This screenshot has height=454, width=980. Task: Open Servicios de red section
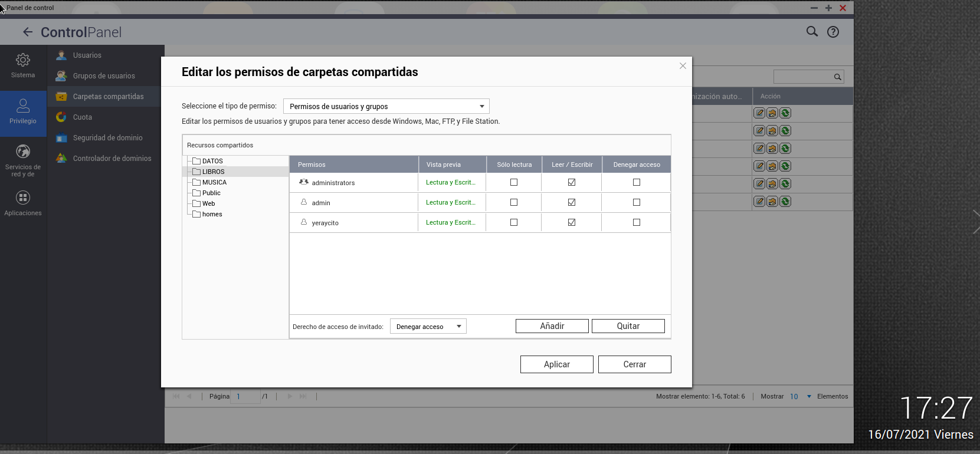click(x=23, y=160)
